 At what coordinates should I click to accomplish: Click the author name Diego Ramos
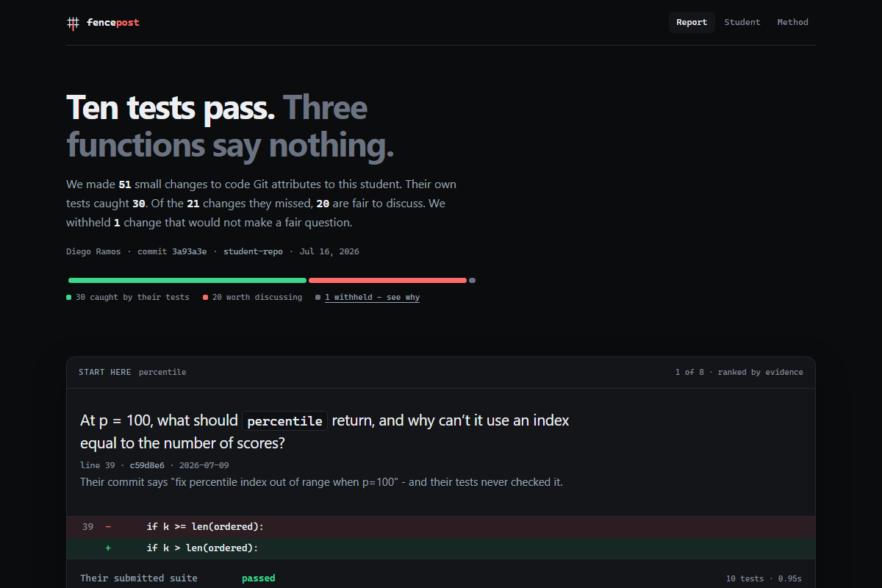tap(93, 251)
